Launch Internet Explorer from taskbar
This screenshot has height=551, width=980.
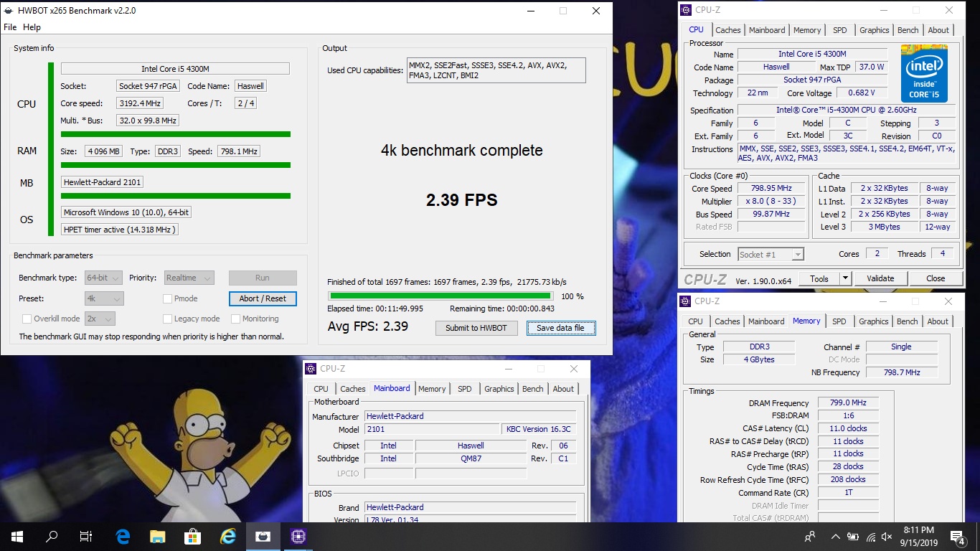tap(227, 536)
